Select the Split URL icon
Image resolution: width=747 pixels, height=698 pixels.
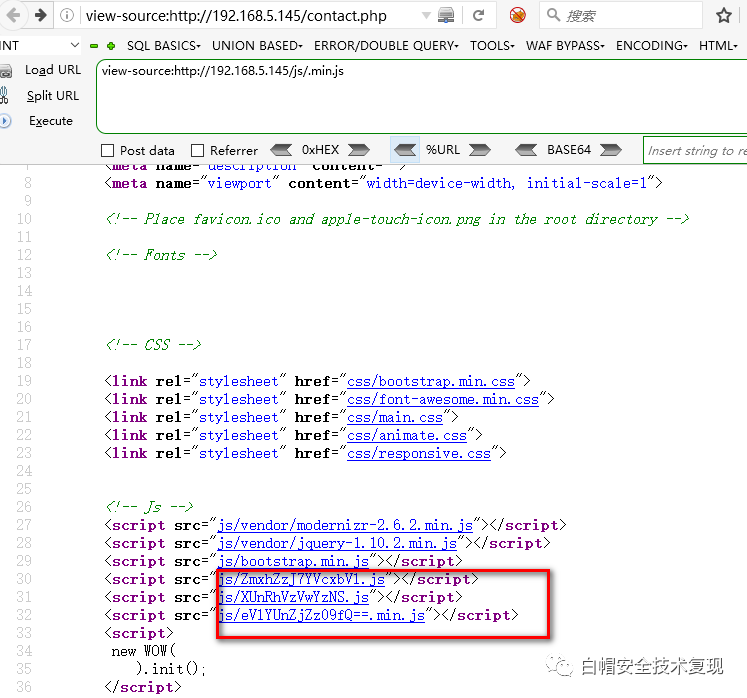click(4, 95)
